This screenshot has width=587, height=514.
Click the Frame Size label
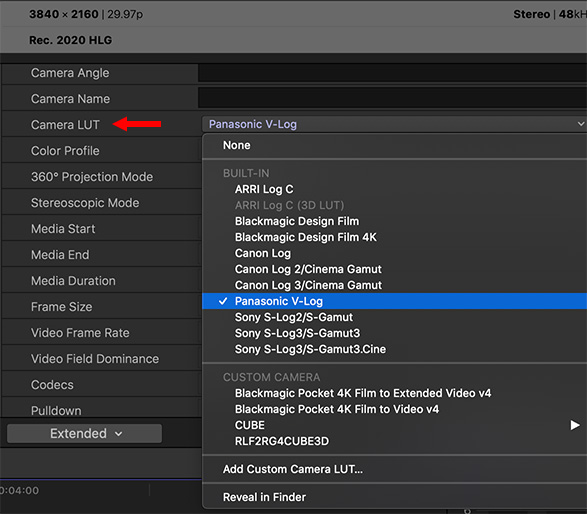point(61,307)
